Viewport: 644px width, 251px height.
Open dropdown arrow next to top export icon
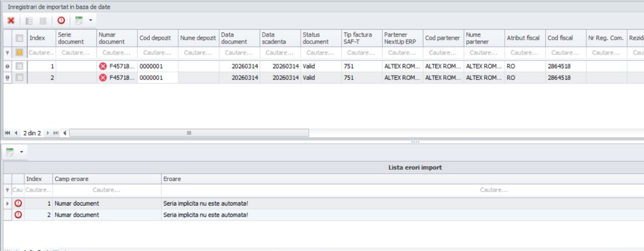click(x=90, y=20)
